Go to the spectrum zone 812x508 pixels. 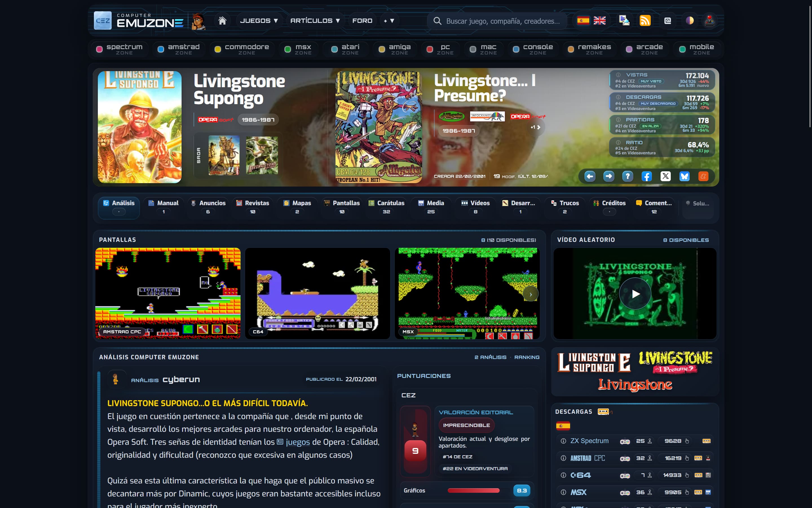pyautogui.click(x=120, y=49)
